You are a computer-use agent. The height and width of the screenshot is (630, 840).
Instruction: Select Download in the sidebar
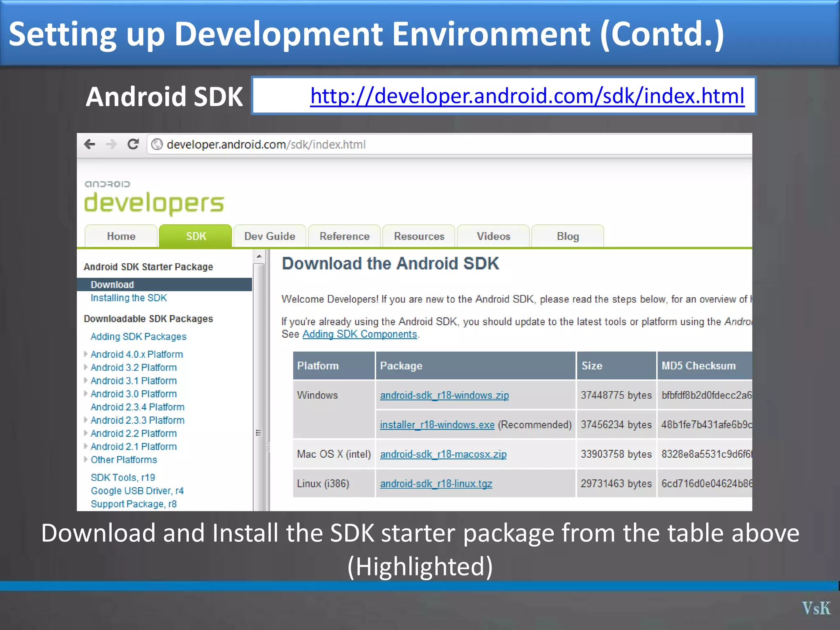click(164, 285)
